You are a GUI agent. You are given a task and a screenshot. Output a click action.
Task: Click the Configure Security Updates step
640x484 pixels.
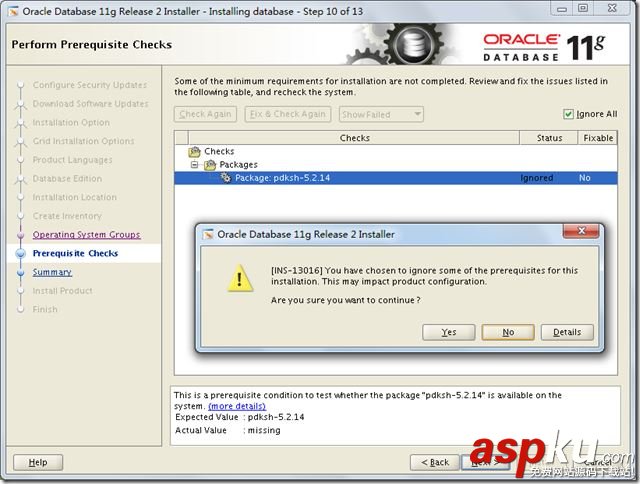tap(90, 85)
